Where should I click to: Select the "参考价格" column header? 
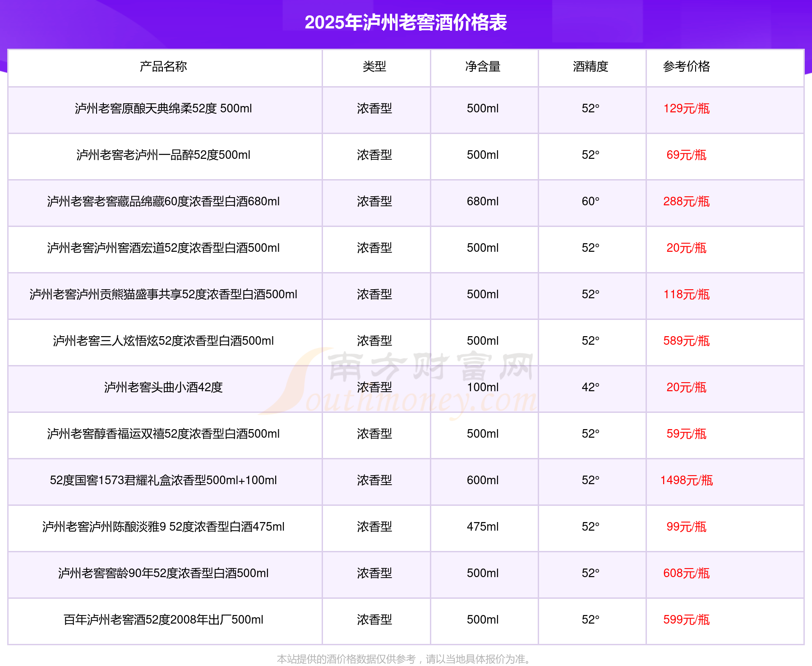point(686,66)
